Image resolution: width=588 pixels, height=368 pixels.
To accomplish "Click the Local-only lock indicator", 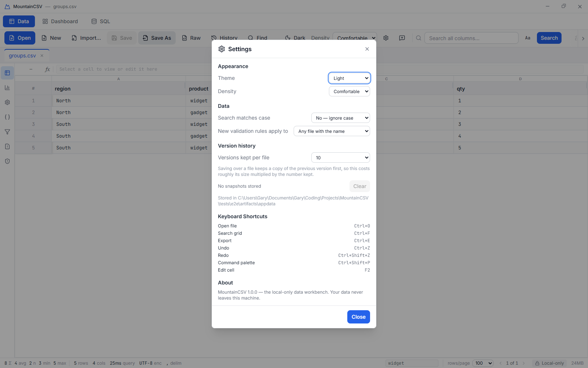I will pos(549,363).
